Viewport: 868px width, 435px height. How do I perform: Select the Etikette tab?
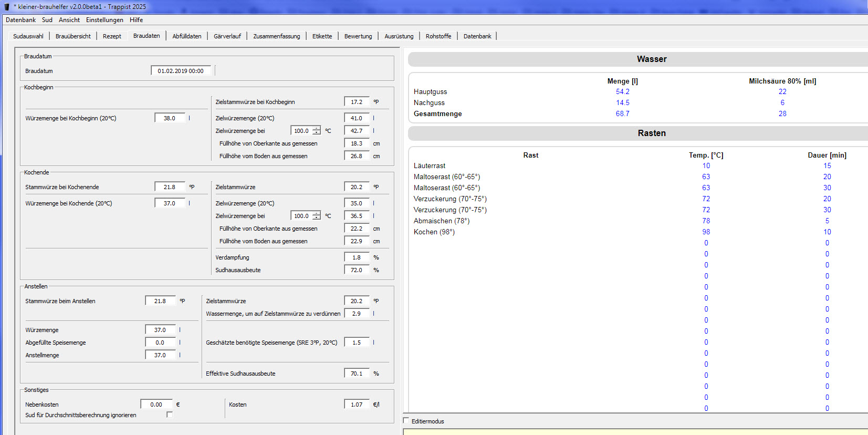[322, 36]
